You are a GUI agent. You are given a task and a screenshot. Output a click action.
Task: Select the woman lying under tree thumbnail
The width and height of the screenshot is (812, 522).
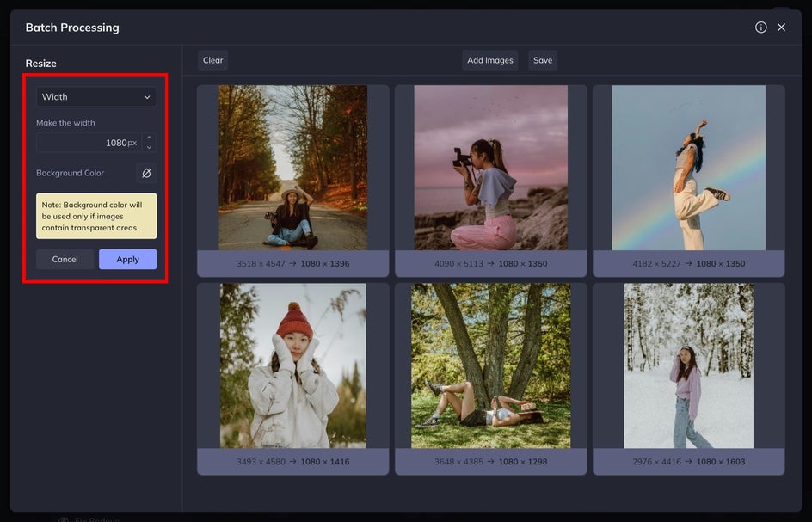(x=491, y=365)
